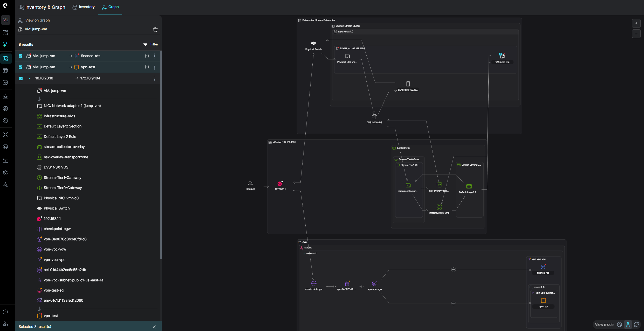Select the hierarchy view mode icon
The image size is (644, 331).
tap(628, 325)
